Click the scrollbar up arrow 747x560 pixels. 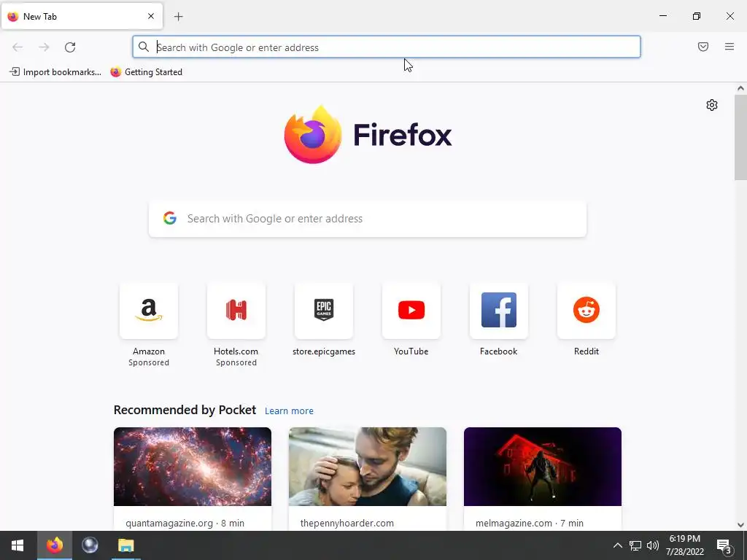coord(740,88)
